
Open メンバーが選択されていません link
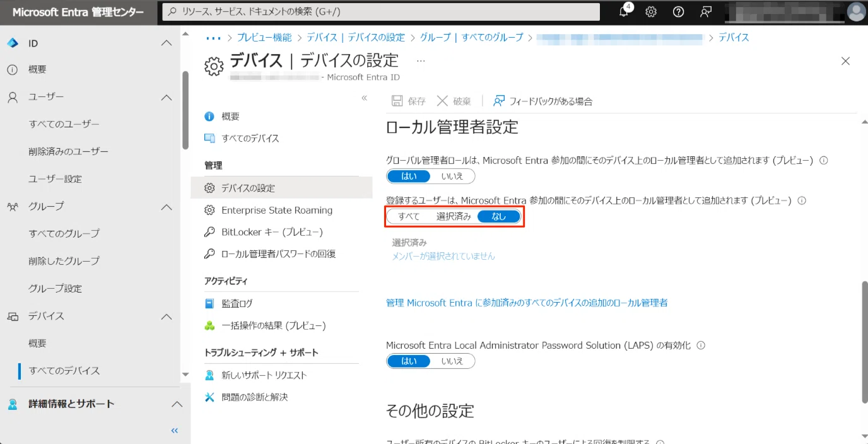pyautogui.click(x=443, y=256)
